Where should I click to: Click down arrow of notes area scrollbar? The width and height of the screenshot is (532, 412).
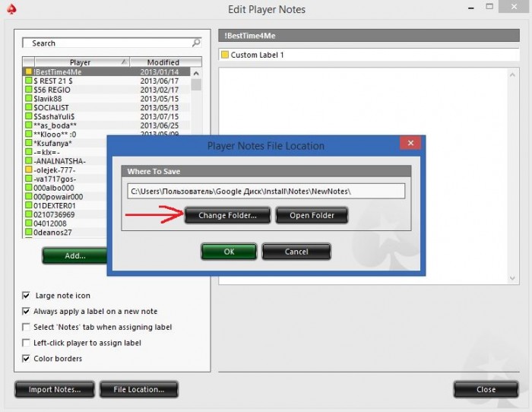click(512, 278)
